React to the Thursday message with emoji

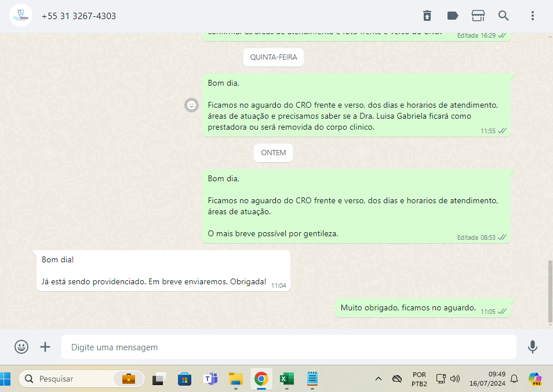pos(191,105)
